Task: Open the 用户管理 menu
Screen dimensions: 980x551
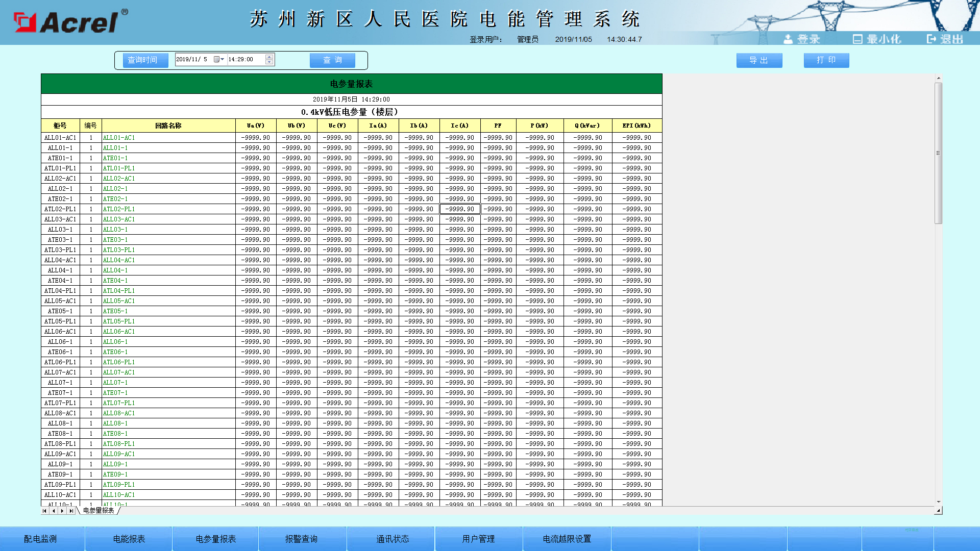Action: click(478, 539)
